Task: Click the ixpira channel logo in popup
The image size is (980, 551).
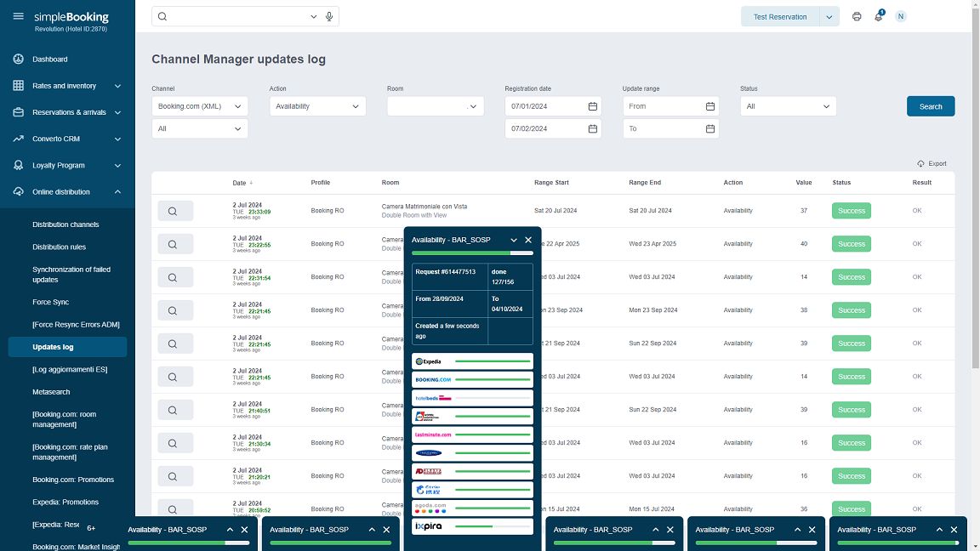Action: click(429, 526)
